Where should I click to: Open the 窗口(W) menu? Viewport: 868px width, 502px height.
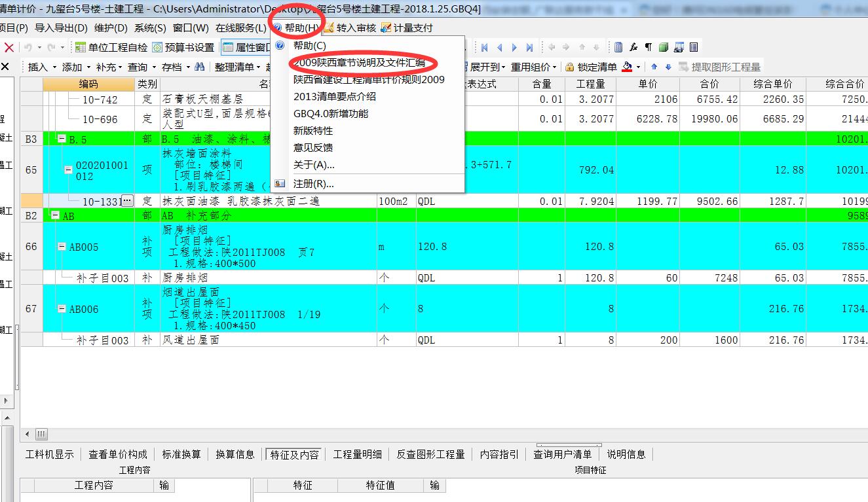coord(191,27)
